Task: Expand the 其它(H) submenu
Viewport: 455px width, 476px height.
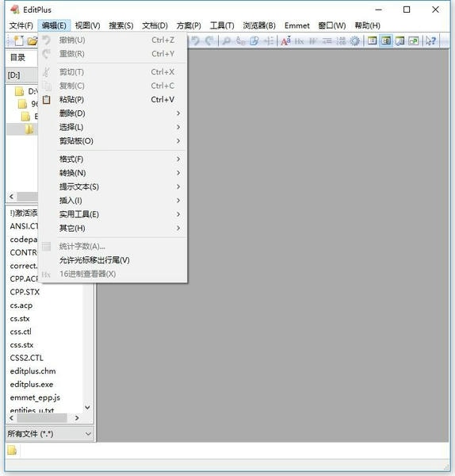Action: [113, 228]
